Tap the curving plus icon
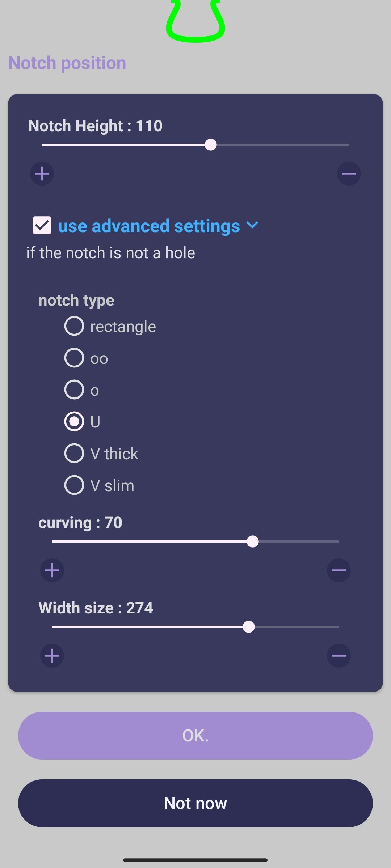This screenshot has height=868, width=391. [52, 570]
